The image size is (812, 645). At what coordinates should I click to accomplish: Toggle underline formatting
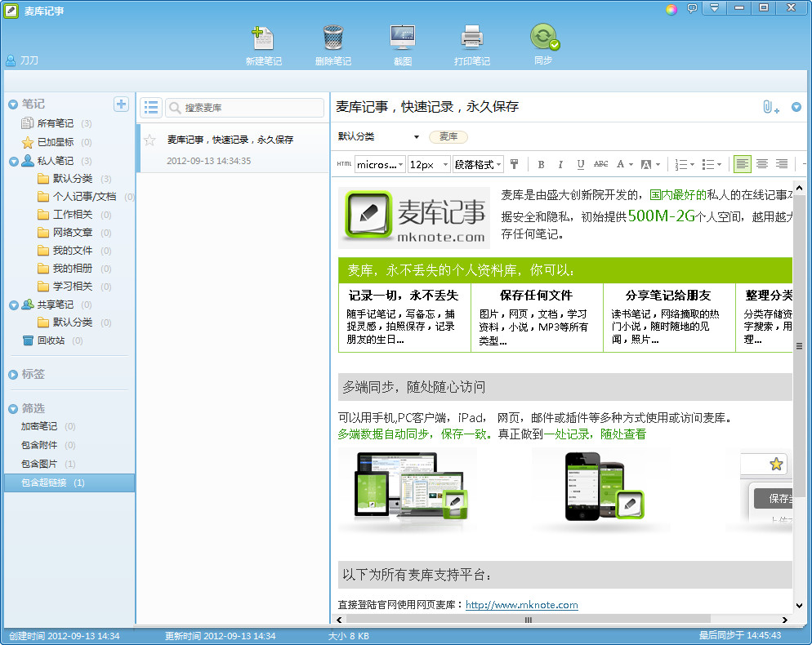click(x=581, y=165)
